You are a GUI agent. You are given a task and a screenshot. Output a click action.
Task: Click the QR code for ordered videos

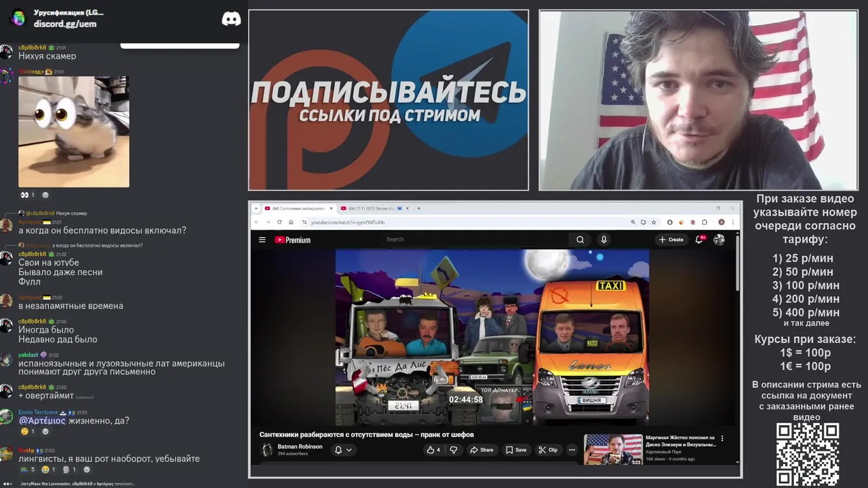click(x=808, y=455)
